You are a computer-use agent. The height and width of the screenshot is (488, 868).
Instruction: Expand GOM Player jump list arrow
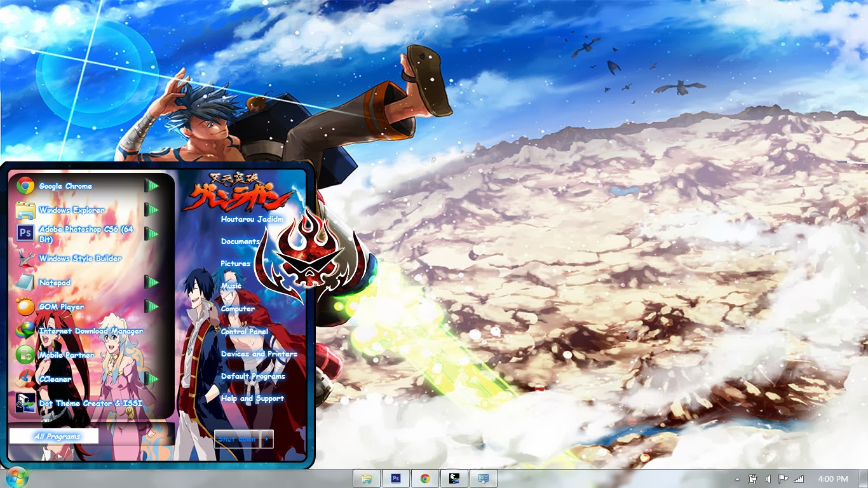click(x=151, y=306)
